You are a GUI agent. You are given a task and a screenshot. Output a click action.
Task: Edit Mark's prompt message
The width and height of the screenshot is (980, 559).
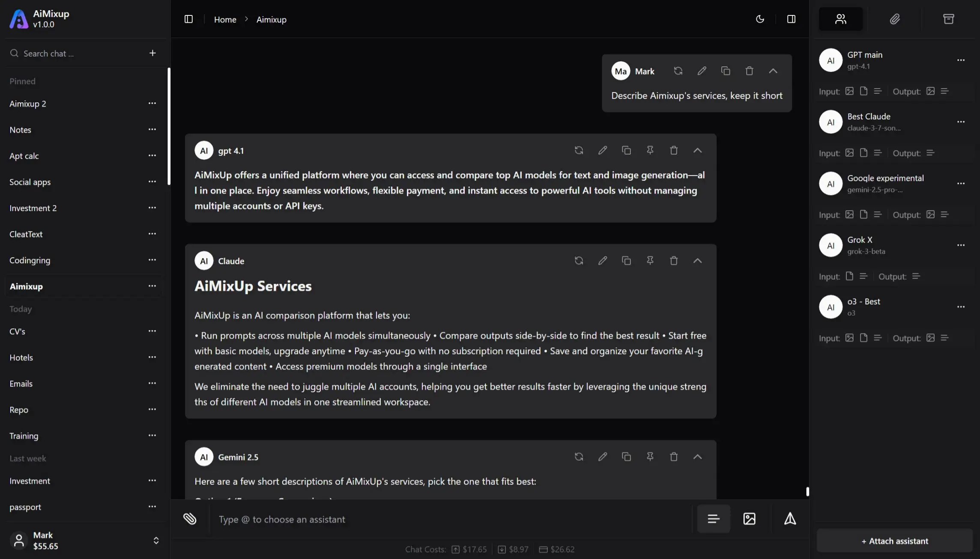click(702, 71)
